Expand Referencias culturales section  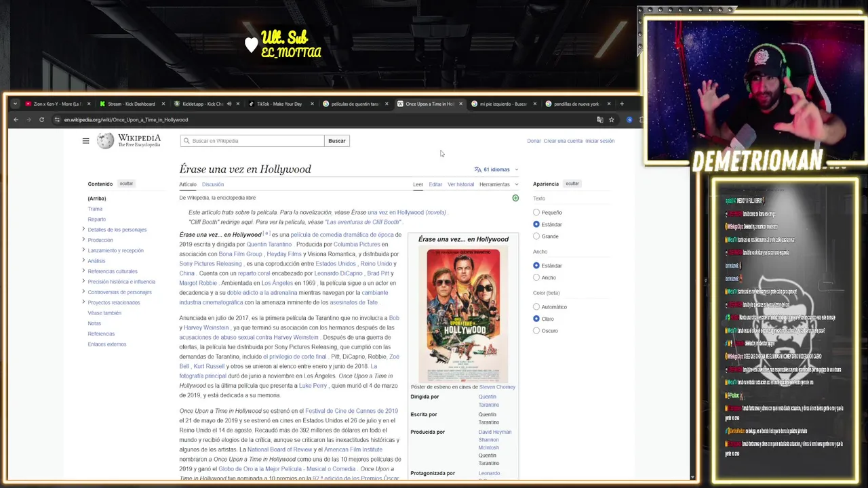tap(83, 271)
